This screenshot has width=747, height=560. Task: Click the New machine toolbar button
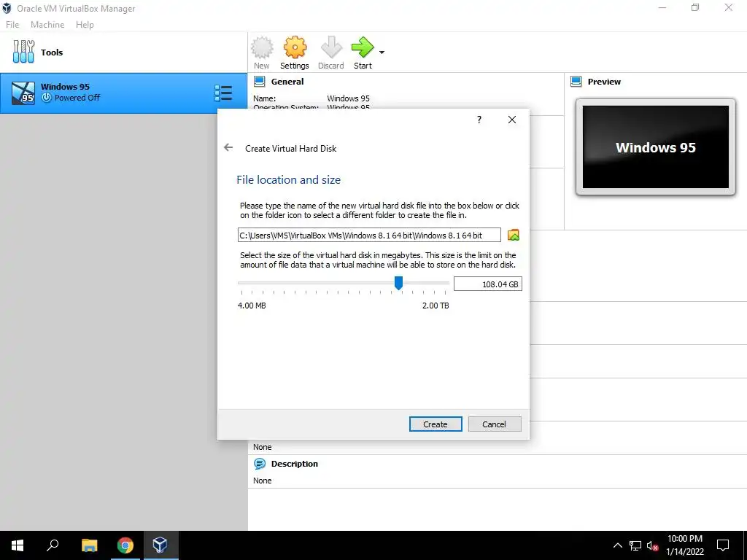click(x=262, y=52)
